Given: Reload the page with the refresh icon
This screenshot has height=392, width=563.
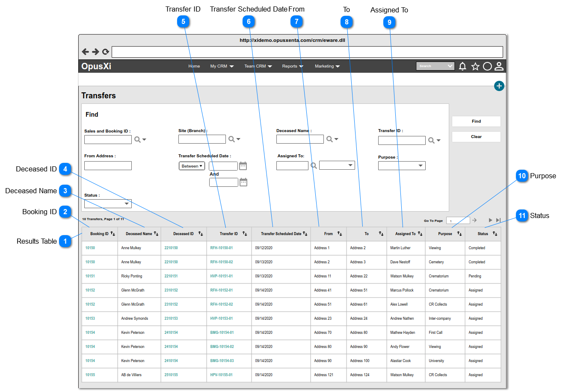Looking at the screenshot, I should (x=105, y=52).
